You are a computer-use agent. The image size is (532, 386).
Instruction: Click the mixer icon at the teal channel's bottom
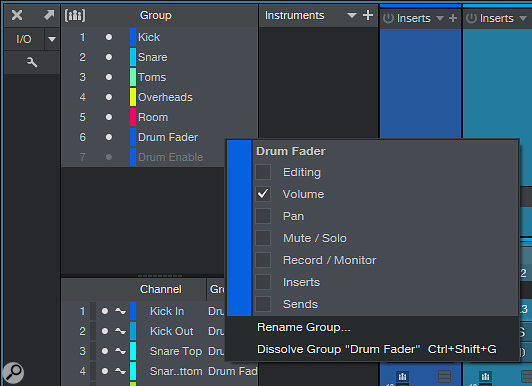(x=486, y=376)
